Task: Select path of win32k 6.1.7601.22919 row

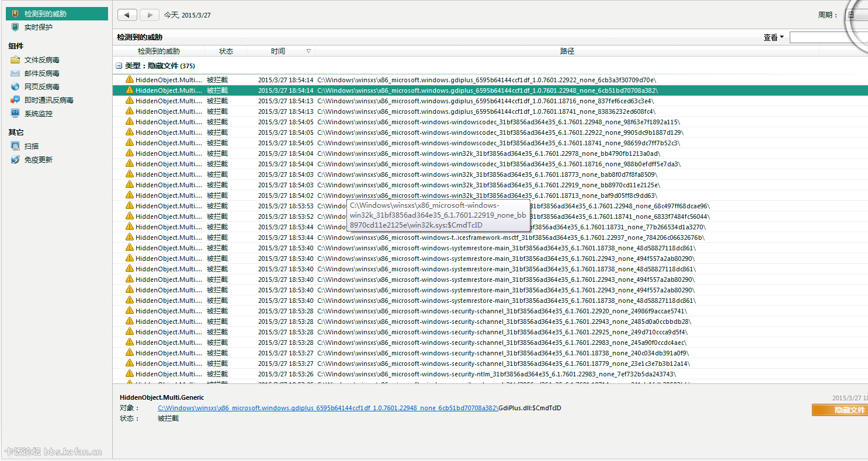Action: 488,184
